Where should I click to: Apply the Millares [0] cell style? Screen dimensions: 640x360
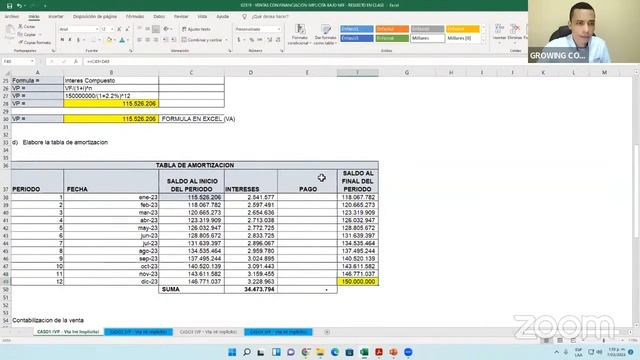462,38
